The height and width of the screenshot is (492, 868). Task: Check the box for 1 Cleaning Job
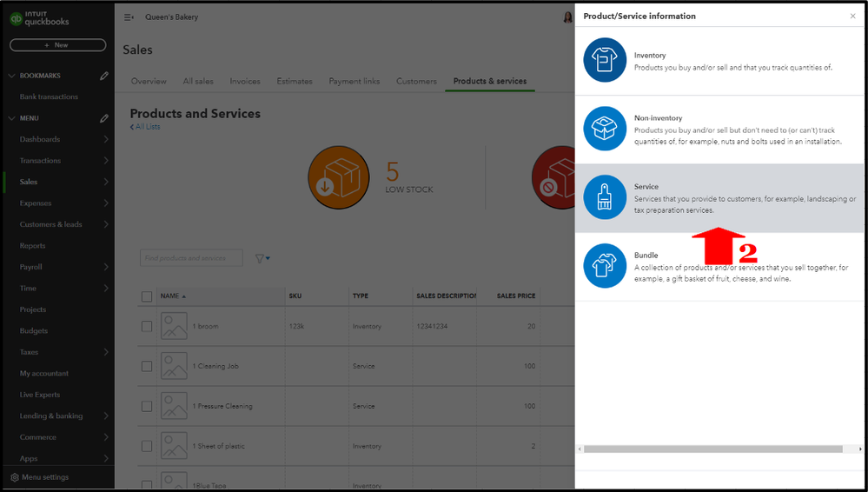147,366
